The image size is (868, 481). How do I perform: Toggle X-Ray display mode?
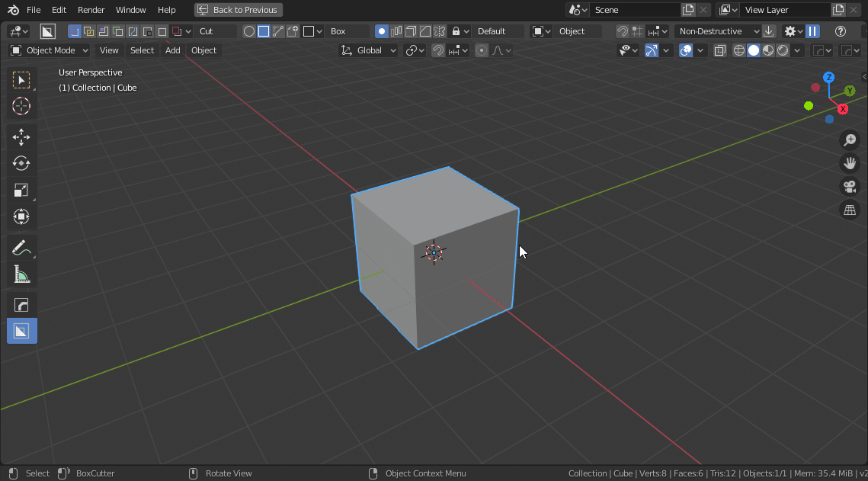(719, 50)
